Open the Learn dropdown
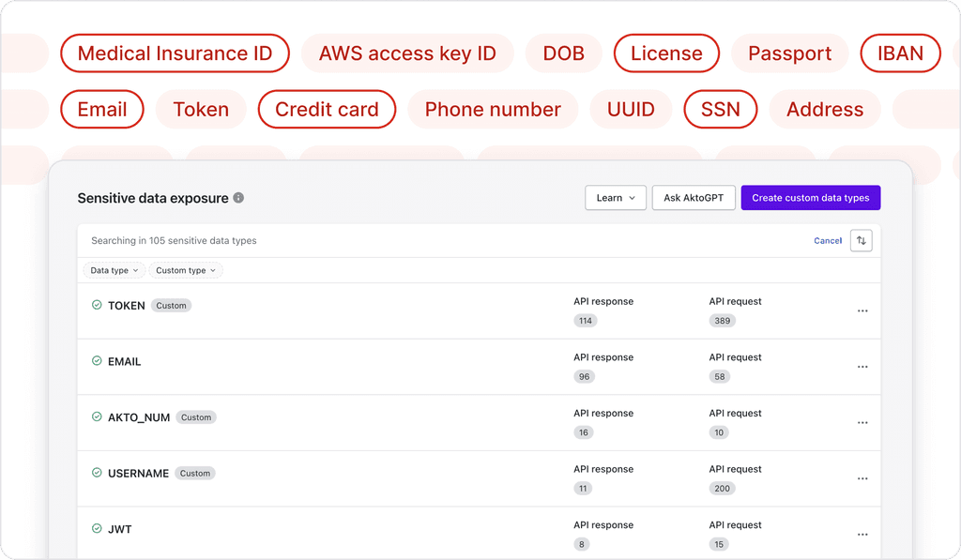This screenshot has height=560, width=961. 616,197
